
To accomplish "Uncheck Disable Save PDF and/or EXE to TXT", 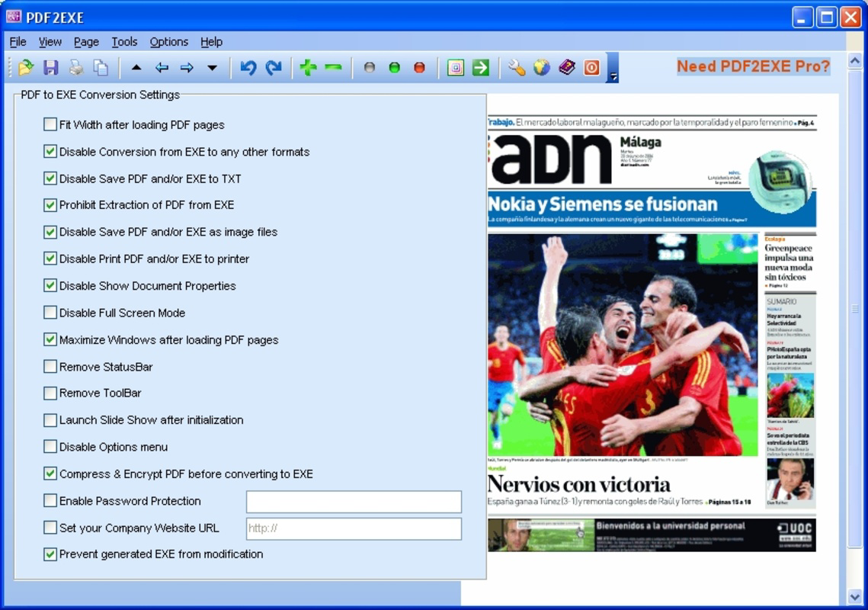I will pos(50,178).
